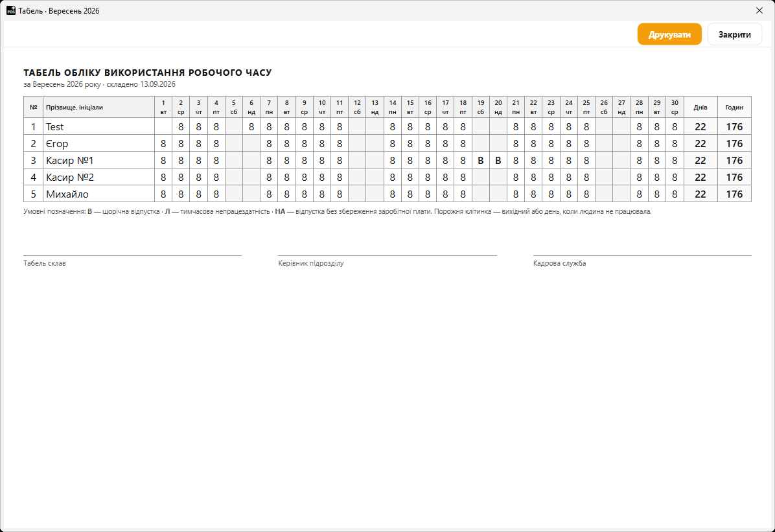Click Михайло row's 22 days total

click(x=700, y=194)
